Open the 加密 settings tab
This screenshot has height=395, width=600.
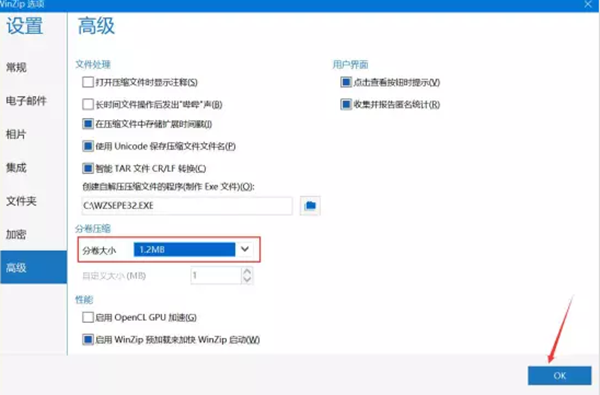(33, 234)
